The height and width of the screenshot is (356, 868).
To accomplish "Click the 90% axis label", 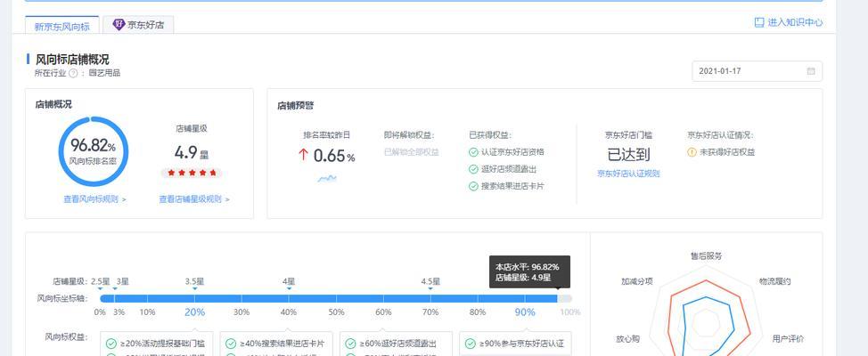I will pos(525,312).
